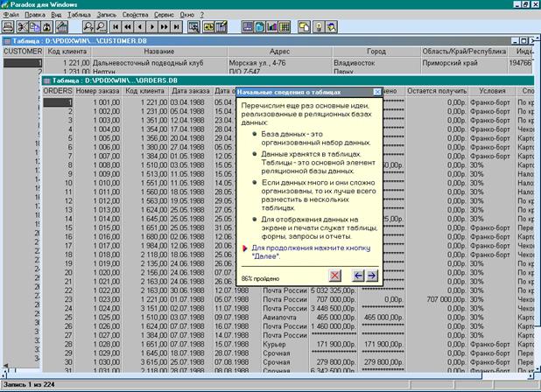This screenshot has height=392, width=541.
Task: Open the Filter toolbar icon
Action: click(x=194, y=26)
